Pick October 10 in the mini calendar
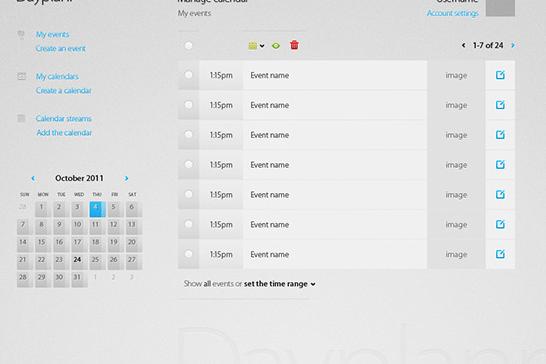The width and height of the screenshot is (546, 364). (79, 226)
